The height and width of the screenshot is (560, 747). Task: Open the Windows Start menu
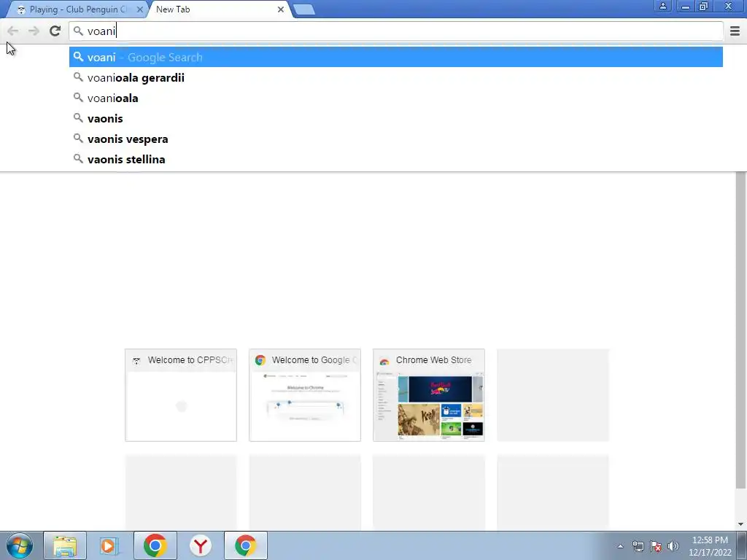[20, 545]
